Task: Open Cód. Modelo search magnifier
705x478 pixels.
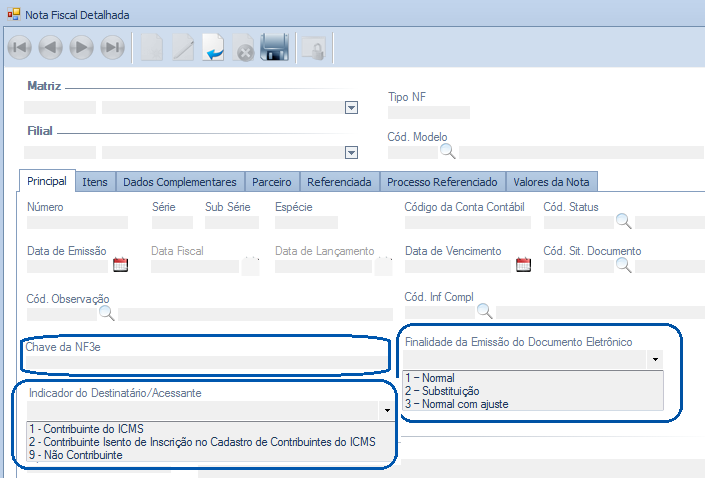Action: tap(447, 152)
